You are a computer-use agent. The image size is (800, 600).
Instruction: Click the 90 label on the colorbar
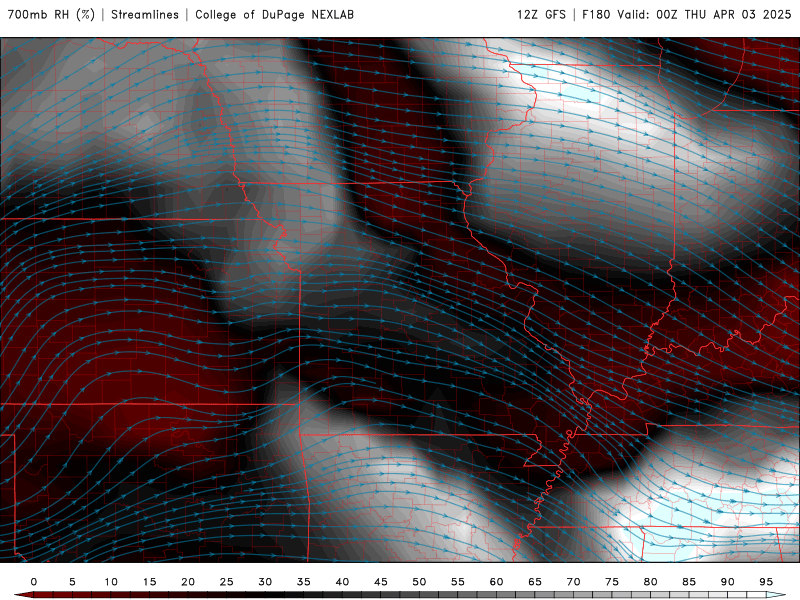(x=727, y=582)
